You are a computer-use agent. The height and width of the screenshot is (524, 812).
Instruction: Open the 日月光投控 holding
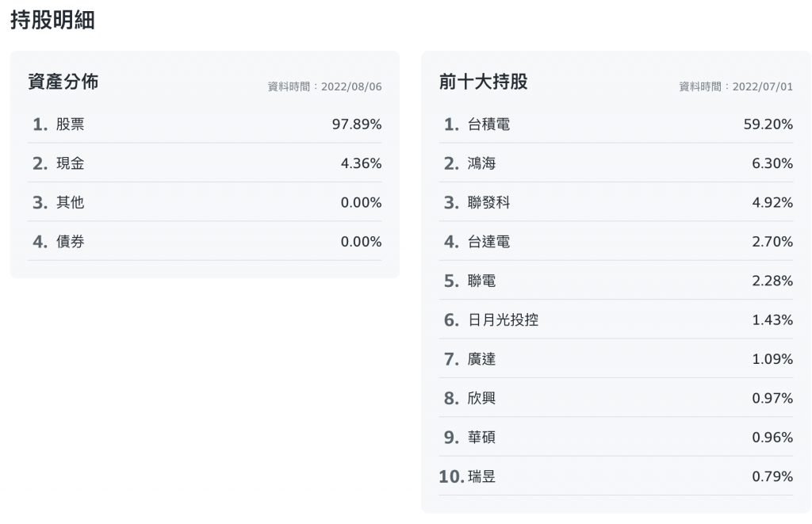pyautogui.click(x=503, y=320)
